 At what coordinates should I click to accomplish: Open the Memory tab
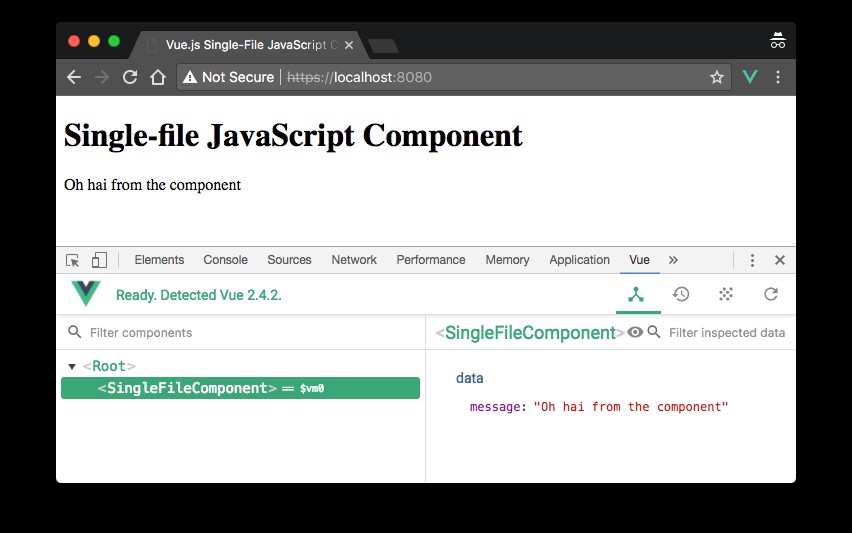tap(508, 260)
